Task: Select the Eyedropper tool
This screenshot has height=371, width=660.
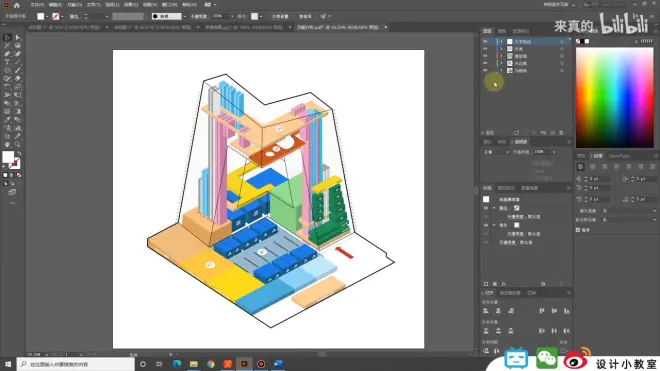Action: tap(7, 120)
